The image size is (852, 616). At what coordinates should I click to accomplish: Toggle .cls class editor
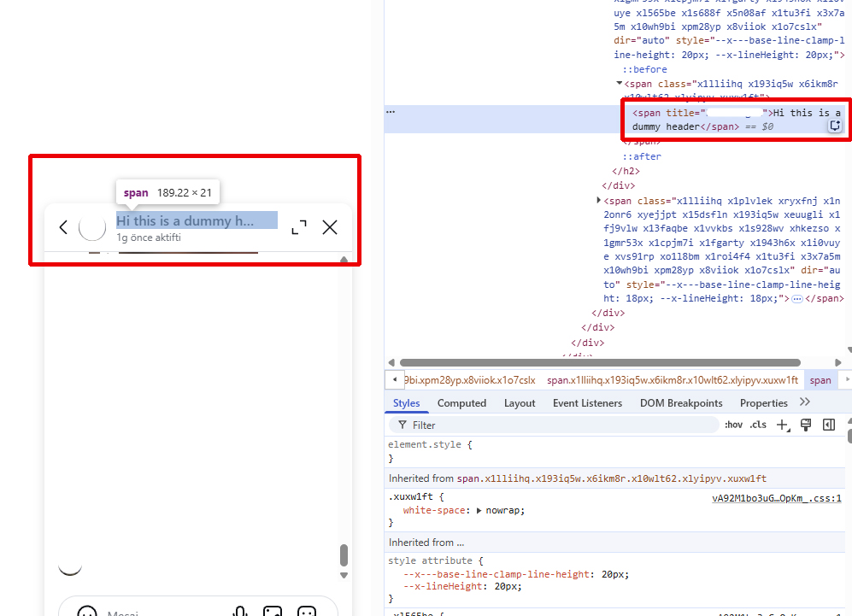point(758,425)
